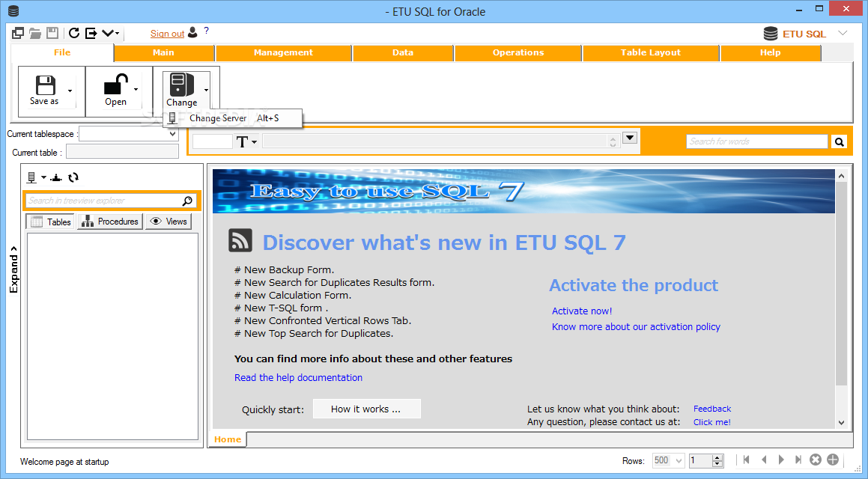Go to next page arrow icon
868x479 pixels.
tap(781, 460)
